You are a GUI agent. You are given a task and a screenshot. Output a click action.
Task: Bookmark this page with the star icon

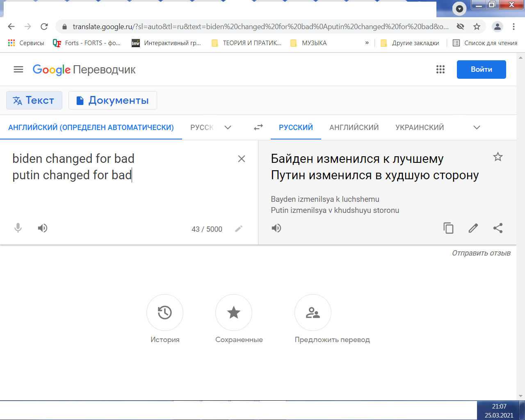coord(477,27)
